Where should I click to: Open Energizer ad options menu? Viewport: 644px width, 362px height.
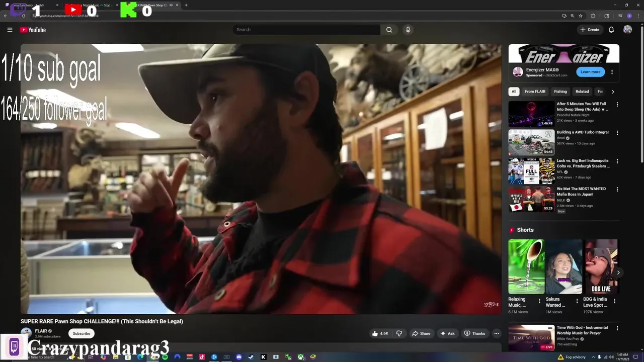pyautogui.click(x=612, y=72)
